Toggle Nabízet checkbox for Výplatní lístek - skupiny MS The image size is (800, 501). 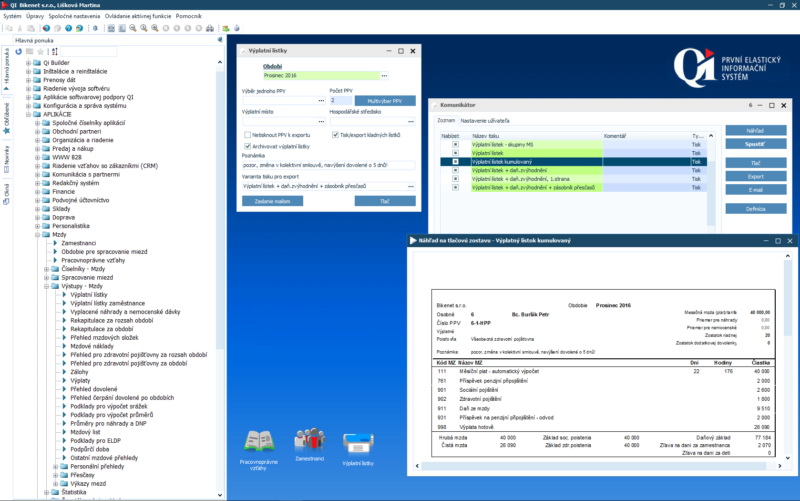[x=456, y=144]
